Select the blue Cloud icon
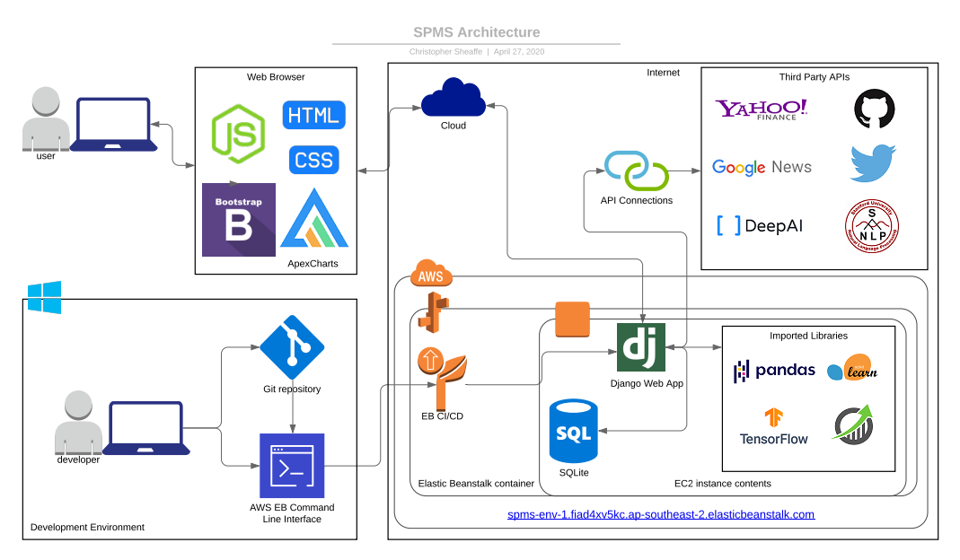The height and width of the screenshot is (560, 960). pos(453,97)
